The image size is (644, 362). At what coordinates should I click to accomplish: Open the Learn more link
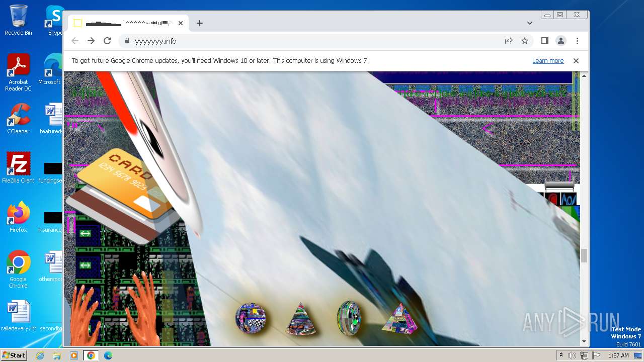pos(548,61)
